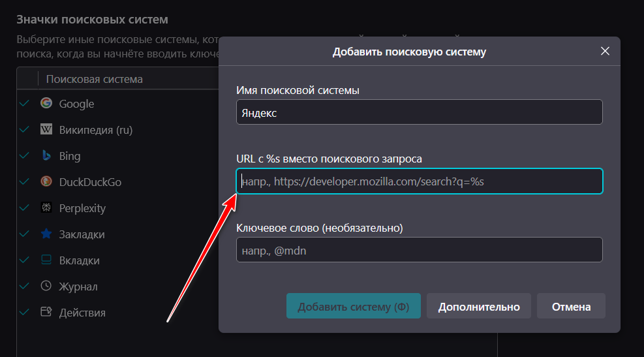Toggle the checkmark for DuckDuckGo

pos(25,181)
